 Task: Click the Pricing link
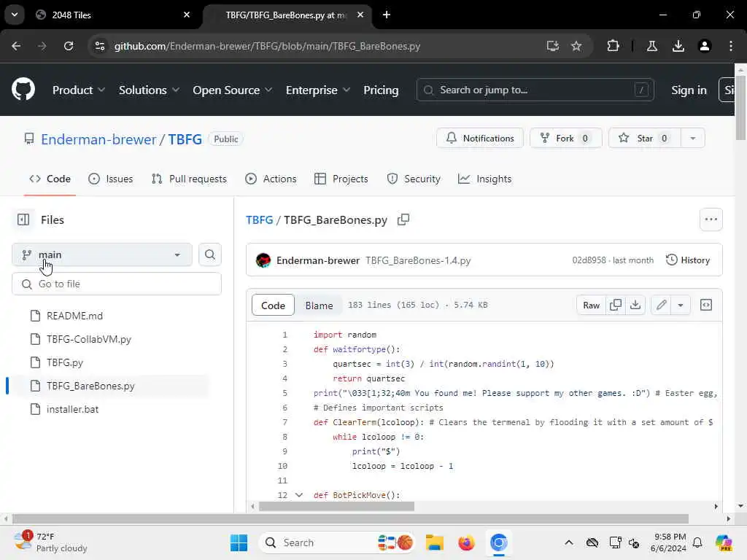coord(381,90)
